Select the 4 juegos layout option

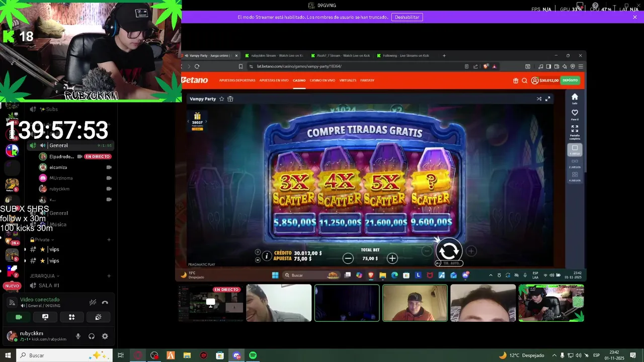(575, 176)
